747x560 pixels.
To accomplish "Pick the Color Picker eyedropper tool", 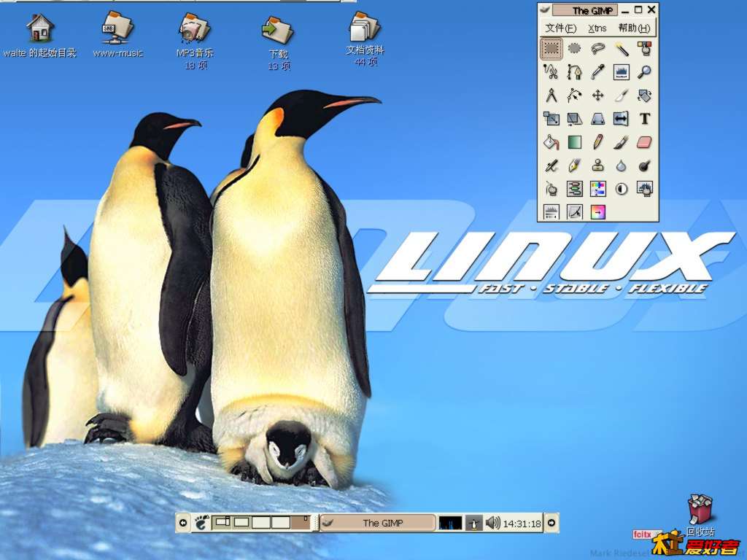I will [x=598, y=72].
